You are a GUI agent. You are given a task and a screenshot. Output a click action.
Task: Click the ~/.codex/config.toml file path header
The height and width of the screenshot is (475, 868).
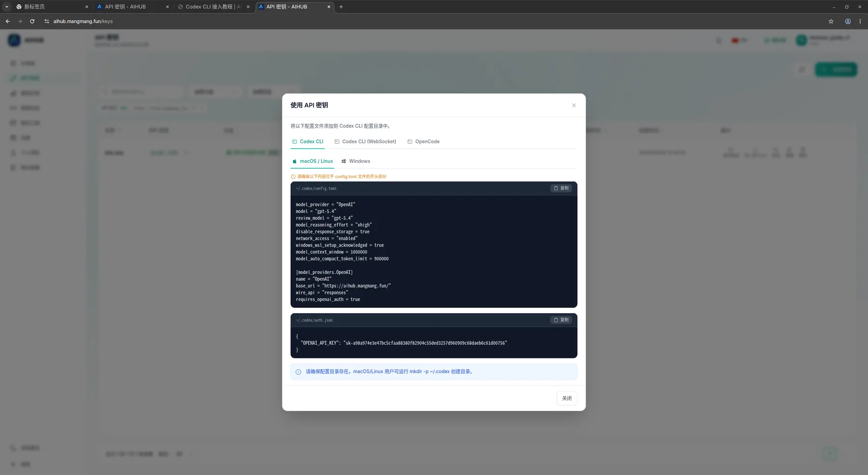[316, 188]
